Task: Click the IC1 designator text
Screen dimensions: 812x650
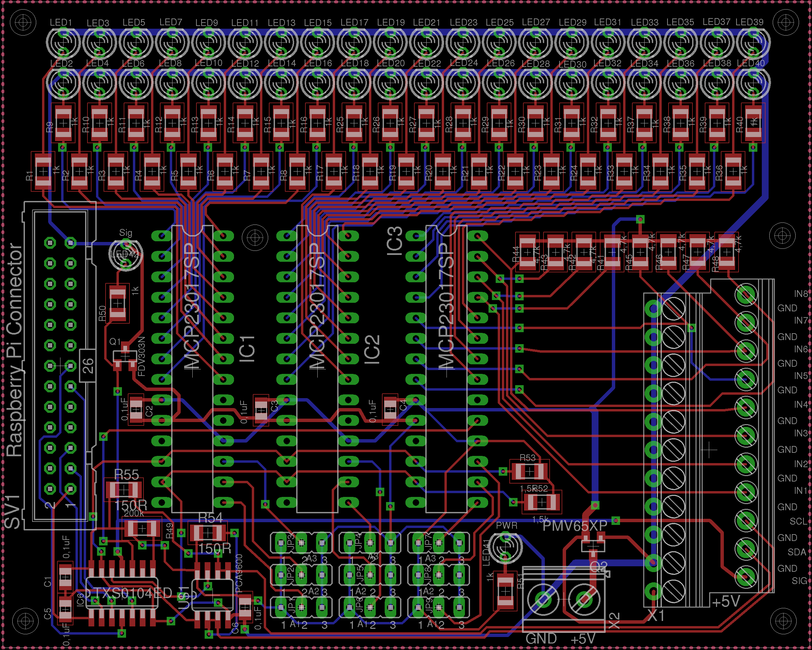Action: tap(247, 349)
